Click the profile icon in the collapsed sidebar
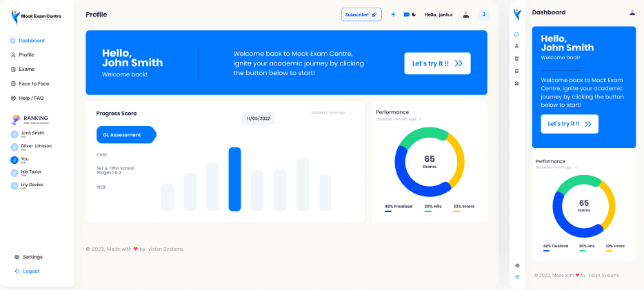644x290 pixels. click(x=517, y=46)
